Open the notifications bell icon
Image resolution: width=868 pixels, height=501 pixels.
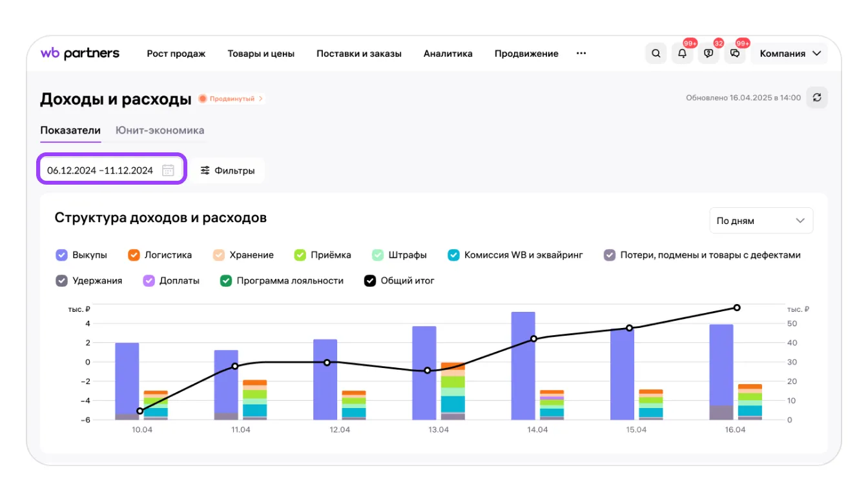coord(683,54)
